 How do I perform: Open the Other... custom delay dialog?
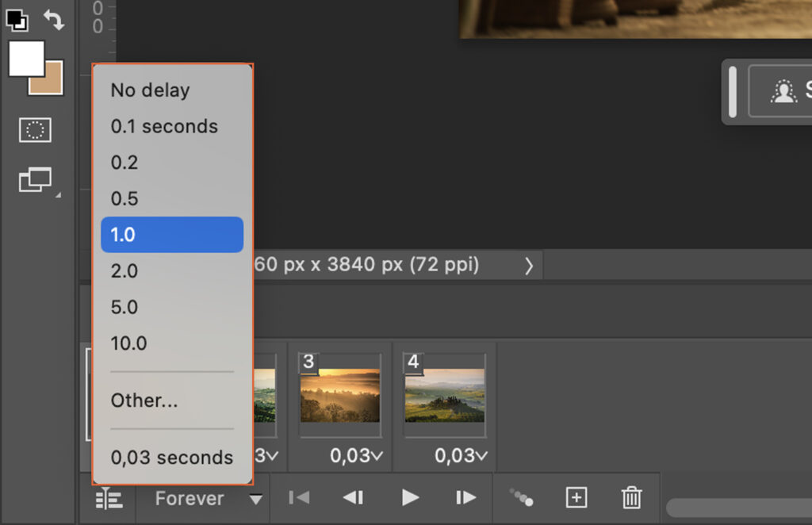point(144,400)
